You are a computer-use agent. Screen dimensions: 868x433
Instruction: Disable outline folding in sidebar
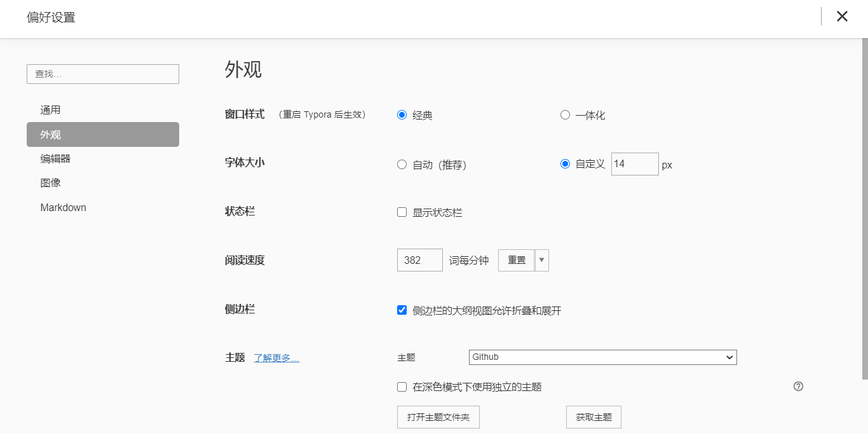(401, 310)
